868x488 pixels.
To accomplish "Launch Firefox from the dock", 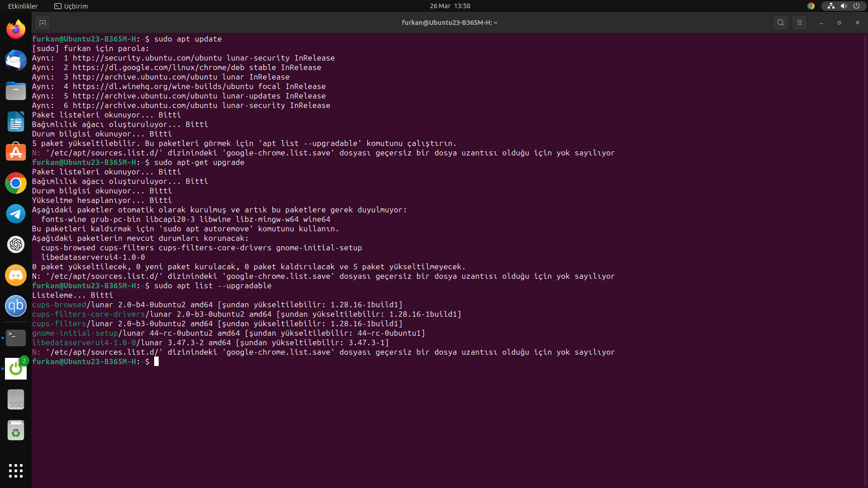I will [x=16, y=30].
